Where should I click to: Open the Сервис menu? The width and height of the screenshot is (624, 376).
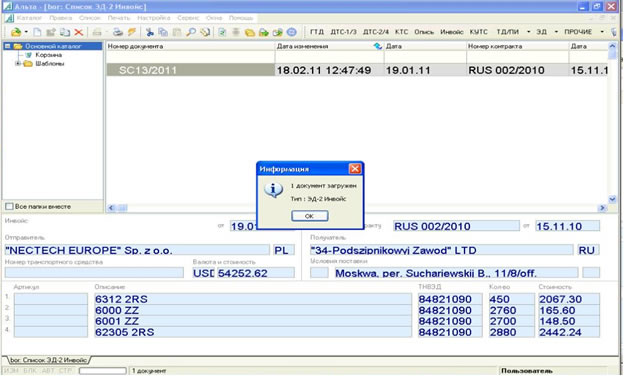pyautogui.click(x=188, y=18)
